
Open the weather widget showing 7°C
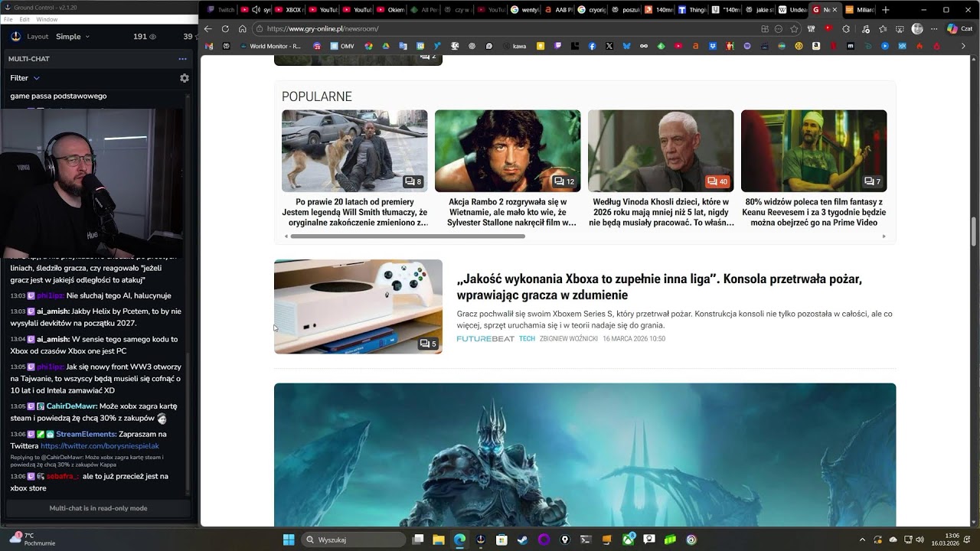(x=32, y=540)
